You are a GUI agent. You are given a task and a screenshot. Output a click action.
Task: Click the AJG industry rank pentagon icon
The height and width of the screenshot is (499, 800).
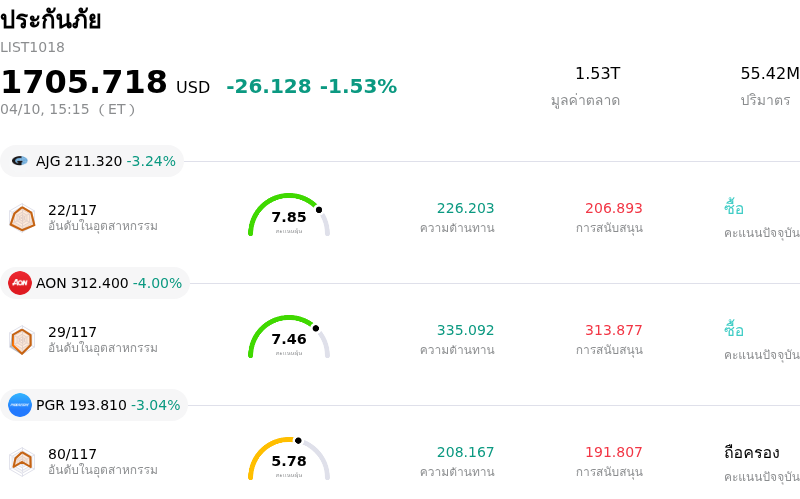tap(22, 218)
